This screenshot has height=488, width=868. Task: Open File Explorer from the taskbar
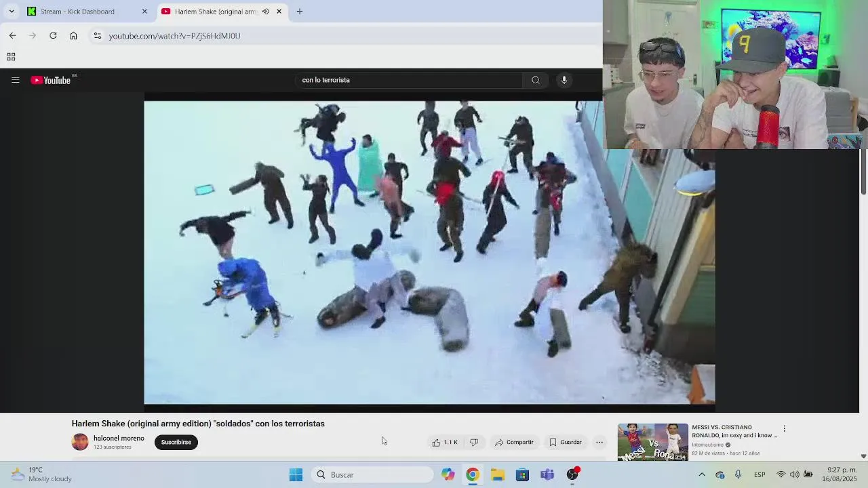(x=498, y=474)
